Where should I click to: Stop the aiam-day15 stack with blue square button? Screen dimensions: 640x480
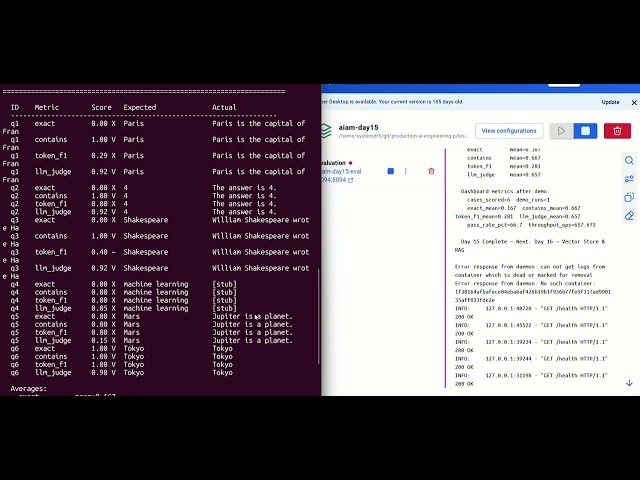(585, 131)
